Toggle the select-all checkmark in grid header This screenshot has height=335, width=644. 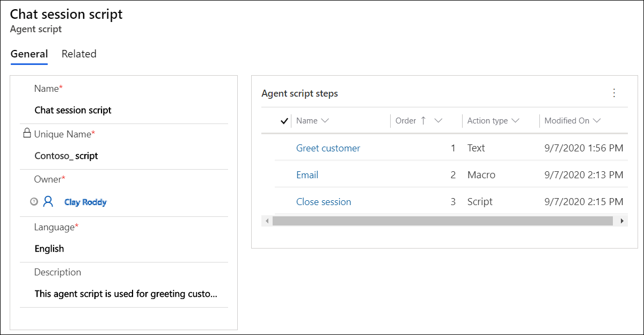pos(284,121)
